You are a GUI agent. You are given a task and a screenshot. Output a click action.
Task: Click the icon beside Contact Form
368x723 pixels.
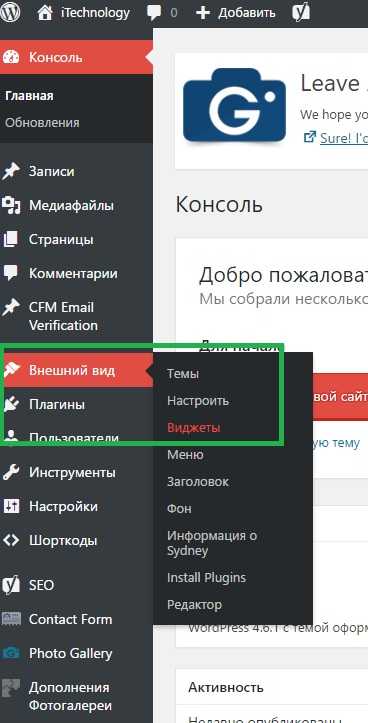pyautogui.click(x=11, y=619)
